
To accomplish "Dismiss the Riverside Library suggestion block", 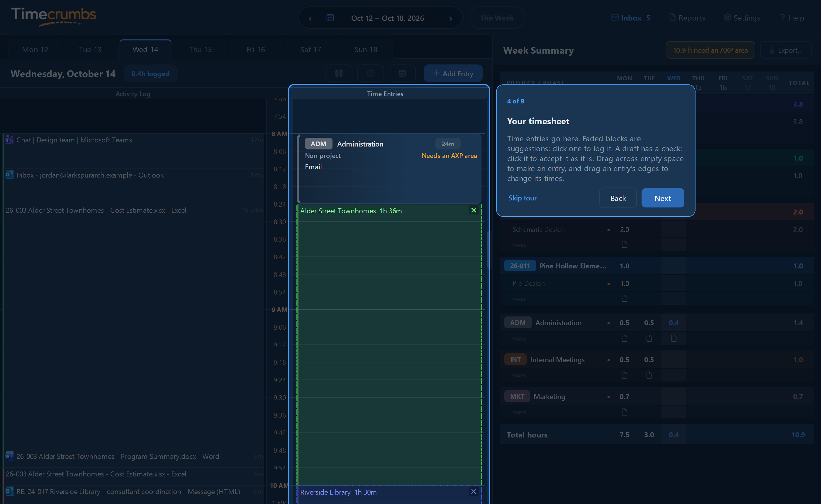I will coord(473,491).
